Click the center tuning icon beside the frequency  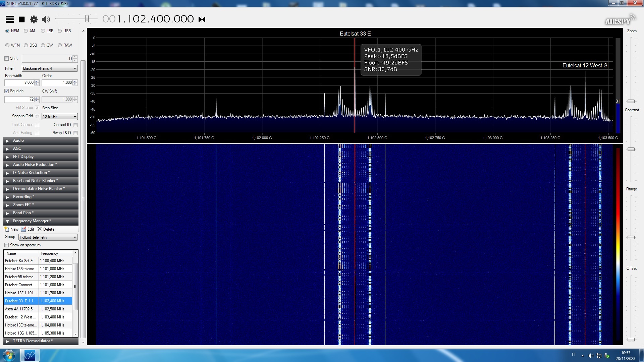202,19
